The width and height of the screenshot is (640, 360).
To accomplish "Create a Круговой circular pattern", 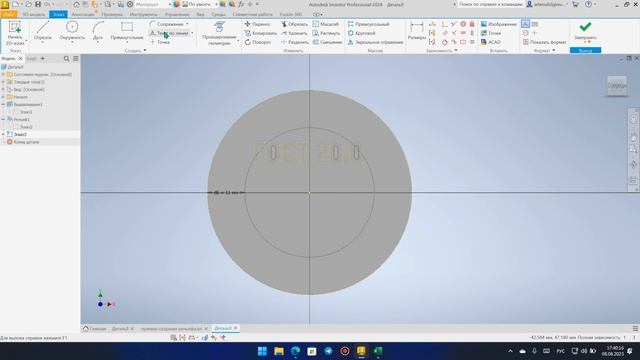I will pyautogui.click(x=362, y=33).
